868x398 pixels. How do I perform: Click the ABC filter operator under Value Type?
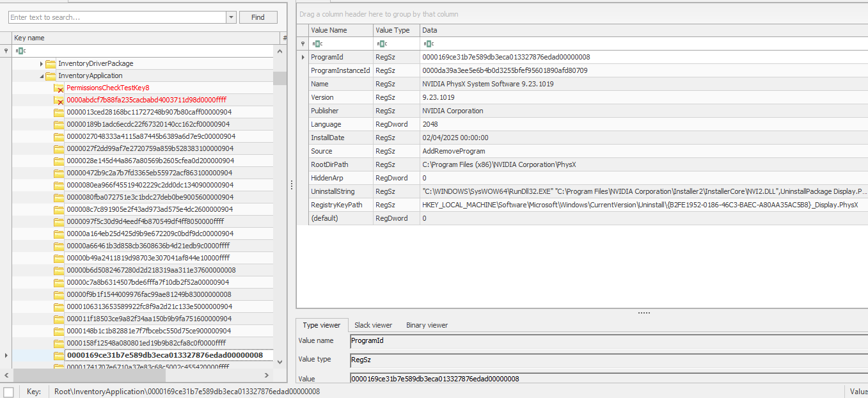[382, 44]
